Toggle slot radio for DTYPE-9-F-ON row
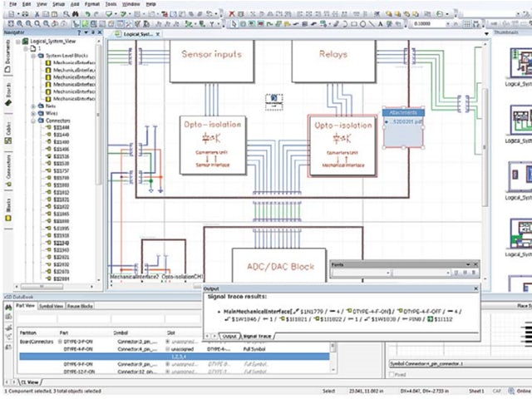This screenshot has width=532, height=399. pyautogui.click(x=167, y=364)
